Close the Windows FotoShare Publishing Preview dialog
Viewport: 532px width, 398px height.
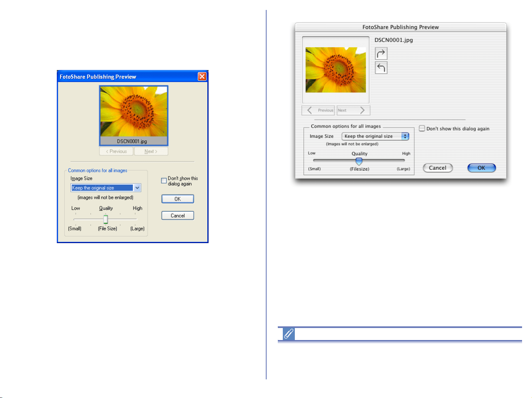click(202, 76)
